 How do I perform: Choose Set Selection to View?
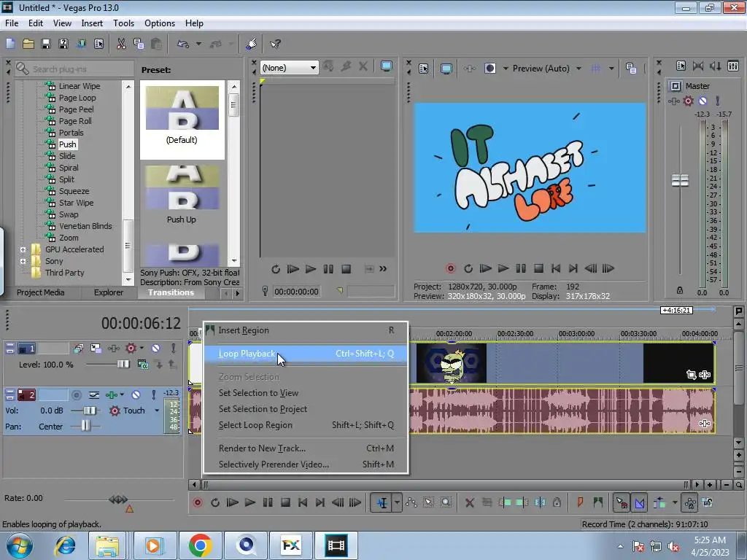(x=306, y=393)
